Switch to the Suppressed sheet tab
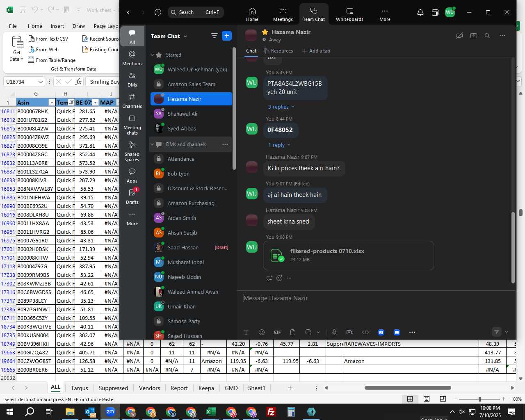 [113, 388]
